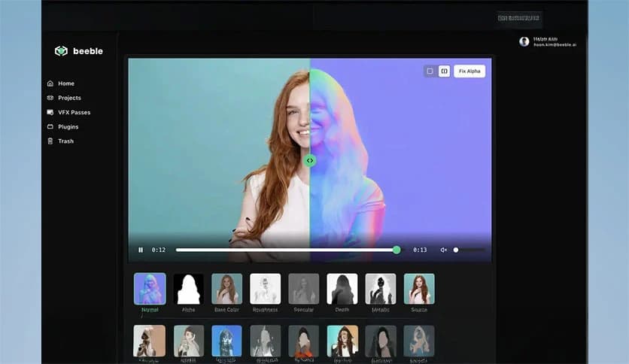The height and width of the screenshot is (364, 629).
Task: Select second-row thumbnail with bright blue background
Action: (226, 341)
